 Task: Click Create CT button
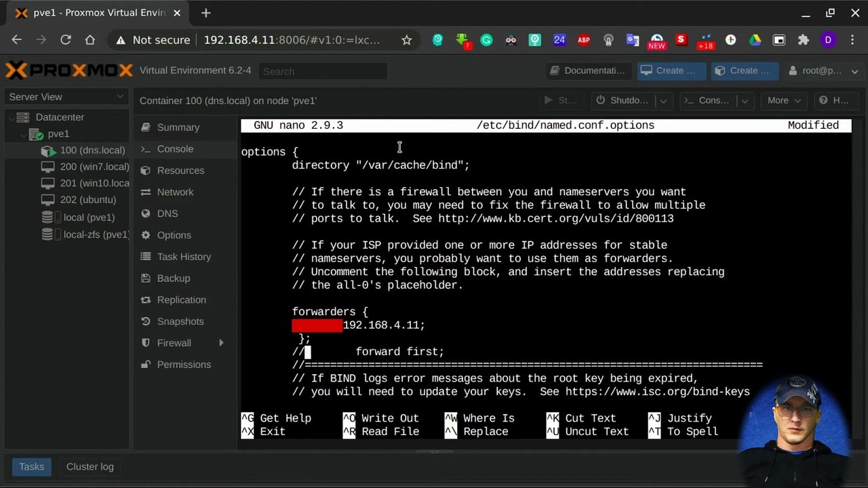744,70
